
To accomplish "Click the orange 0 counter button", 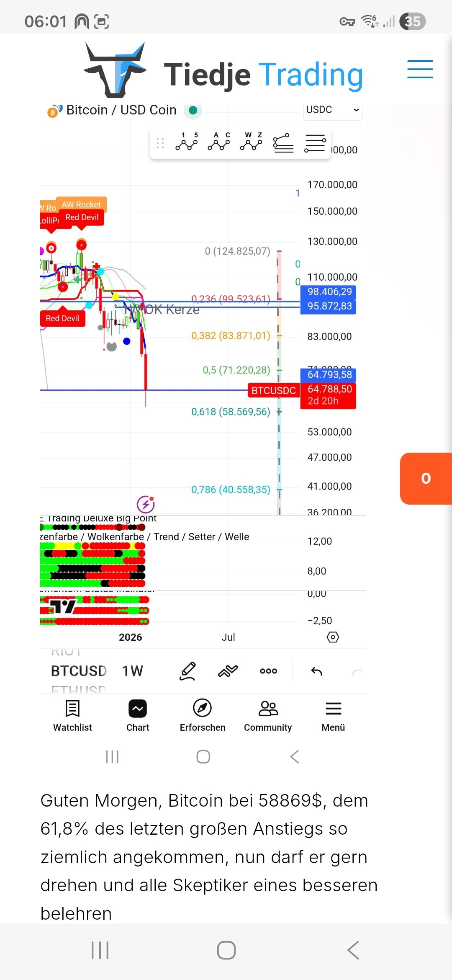I will [426, 478].
